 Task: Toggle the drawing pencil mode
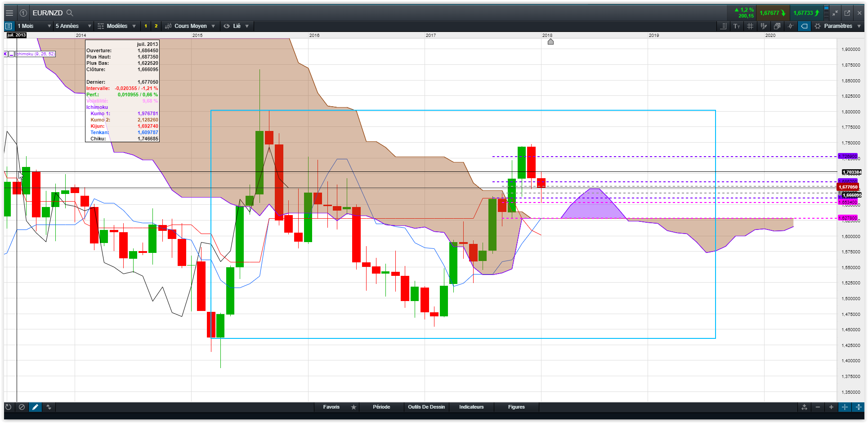(35, 407)
